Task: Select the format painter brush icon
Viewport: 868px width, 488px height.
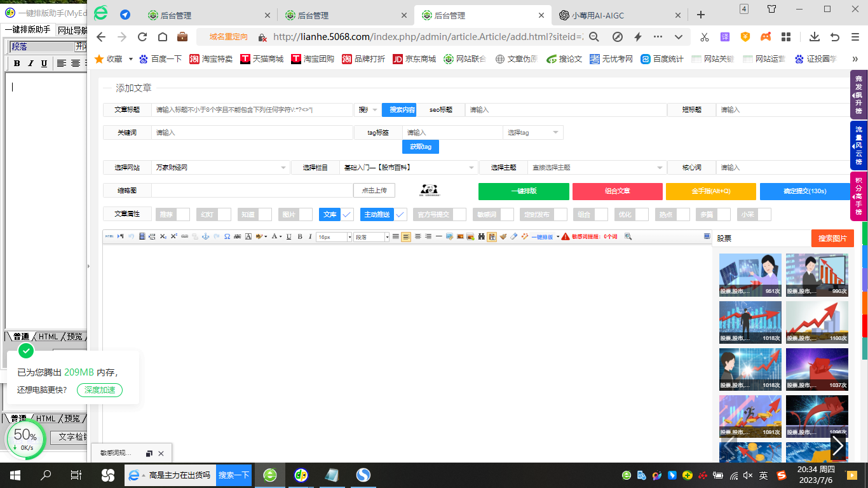Action: pyautogui.click(x=503, y=236)
